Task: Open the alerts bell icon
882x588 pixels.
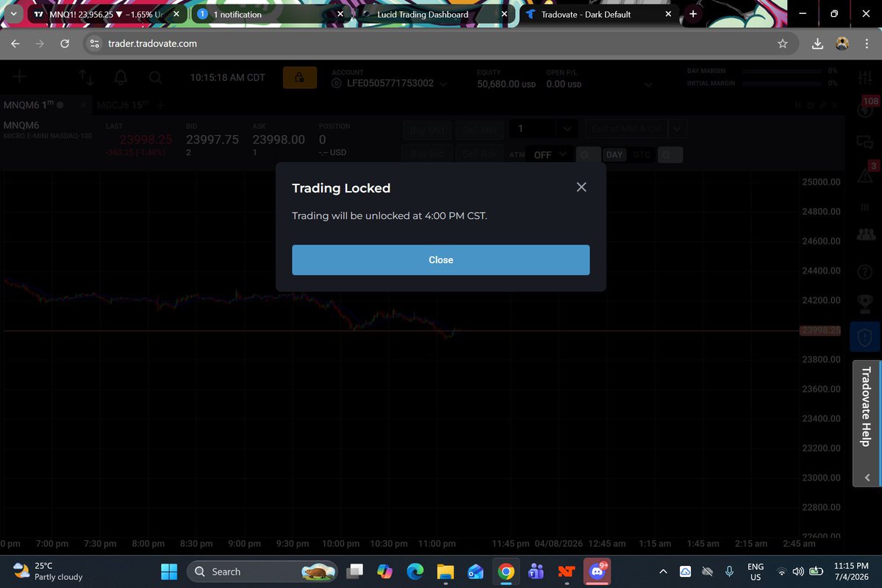Action: point(121,76)
